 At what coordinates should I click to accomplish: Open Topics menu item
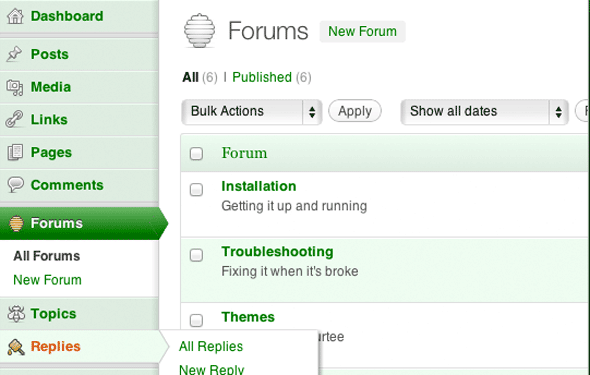[x=79, y=314]
